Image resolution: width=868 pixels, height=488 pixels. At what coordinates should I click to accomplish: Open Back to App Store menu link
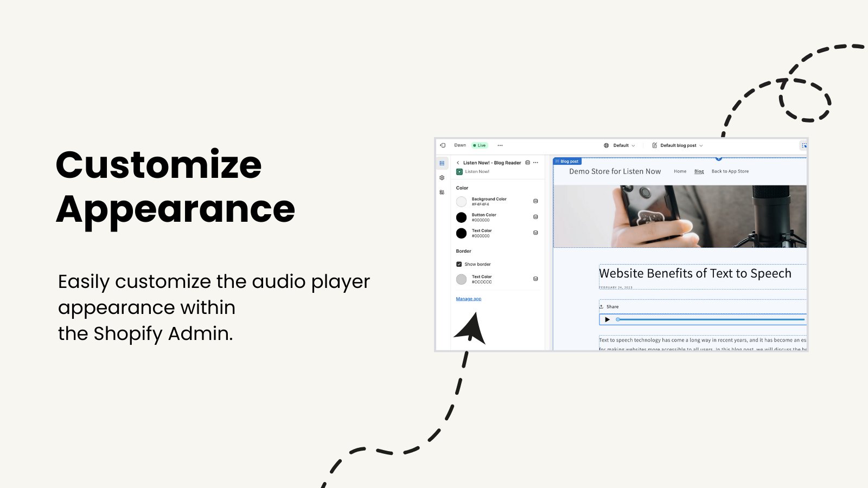pos(730,171)
